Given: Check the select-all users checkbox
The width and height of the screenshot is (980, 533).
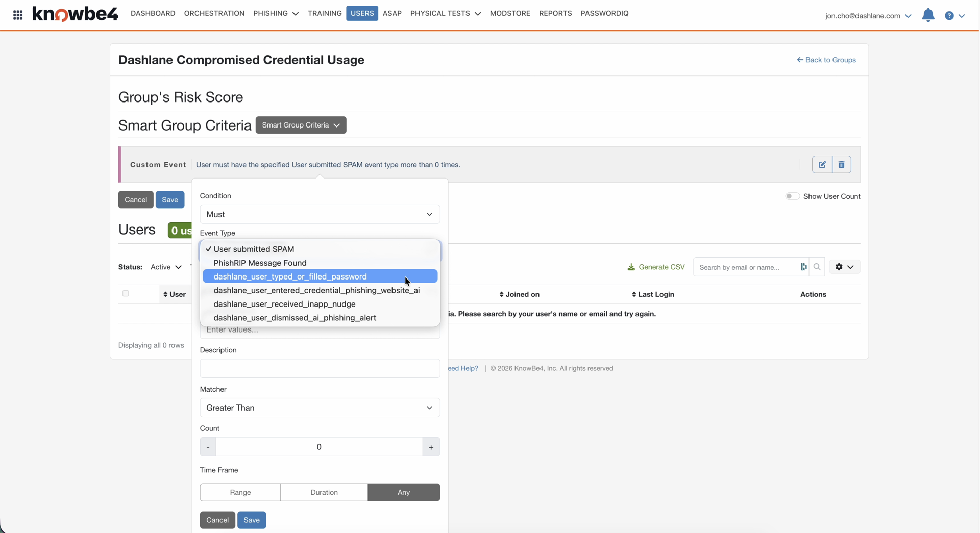Looking at the screenshot, I should (x=126, y=293).
